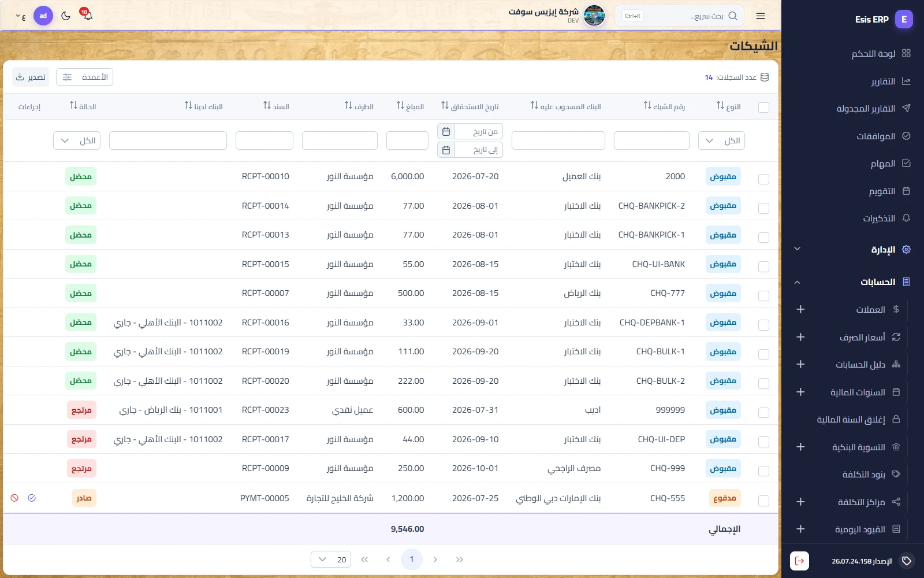Check the CHQ-777 row
Screen dimensions: 924x578
click(x=763, y=296)
